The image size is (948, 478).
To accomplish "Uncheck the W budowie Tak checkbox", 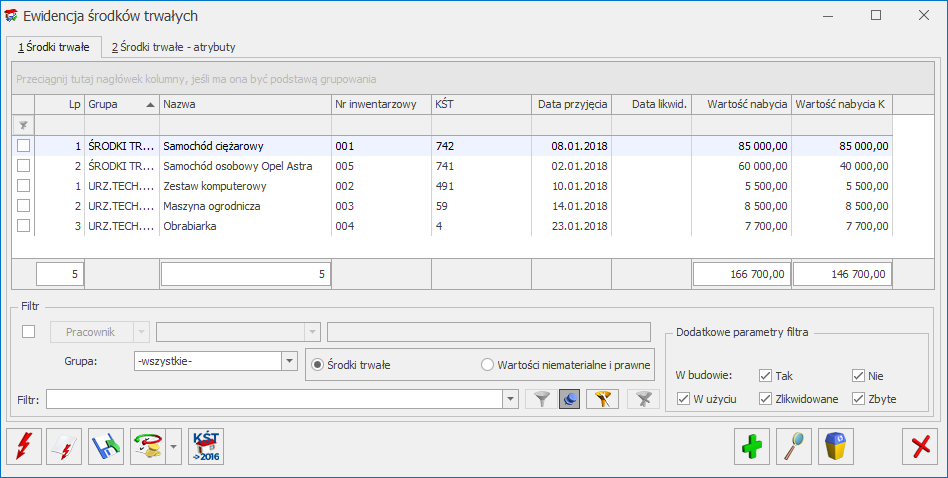I will click(x=765, y=376).
